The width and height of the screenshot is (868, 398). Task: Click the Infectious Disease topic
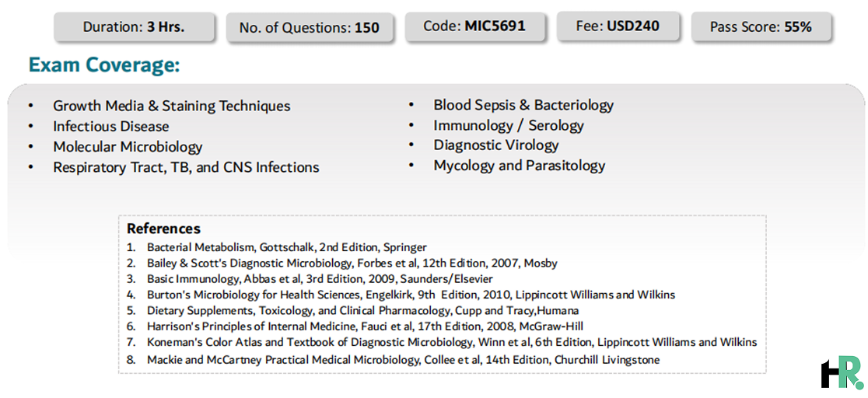[110, 126]
